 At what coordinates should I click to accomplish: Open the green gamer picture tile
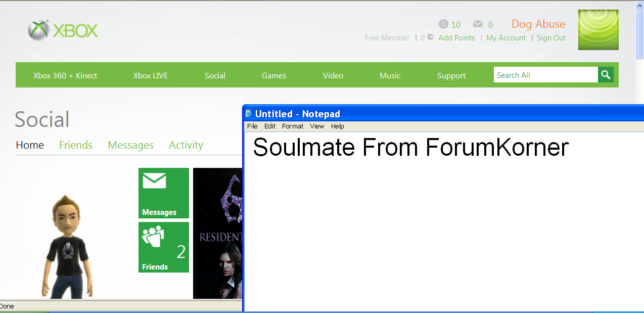[599, 30]
